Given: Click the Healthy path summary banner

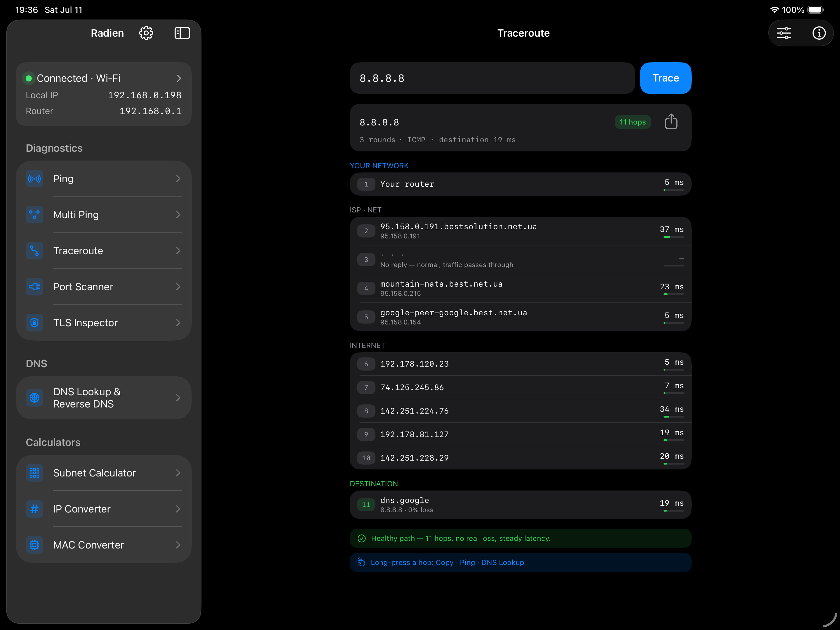Looking at the screenshot, I should (x=520, y=538).
